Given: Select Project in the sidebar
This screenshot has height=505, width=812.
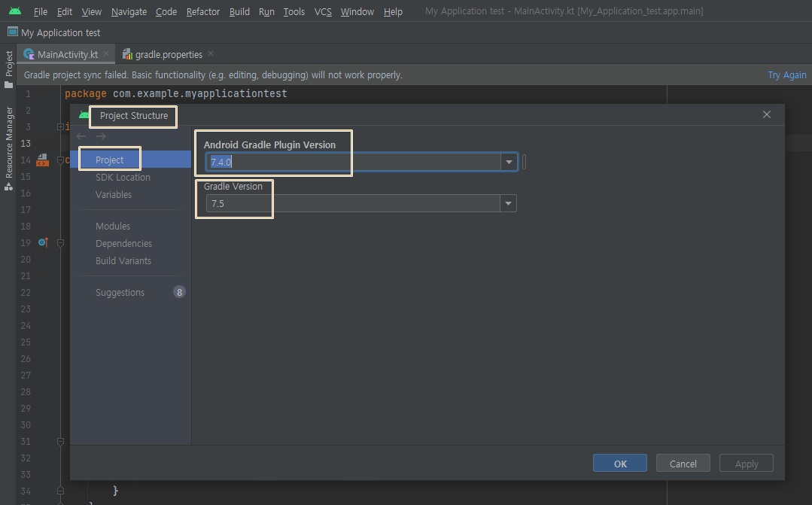Looking at the screenshot, I should pyautogui.click(x=130, y=160).
